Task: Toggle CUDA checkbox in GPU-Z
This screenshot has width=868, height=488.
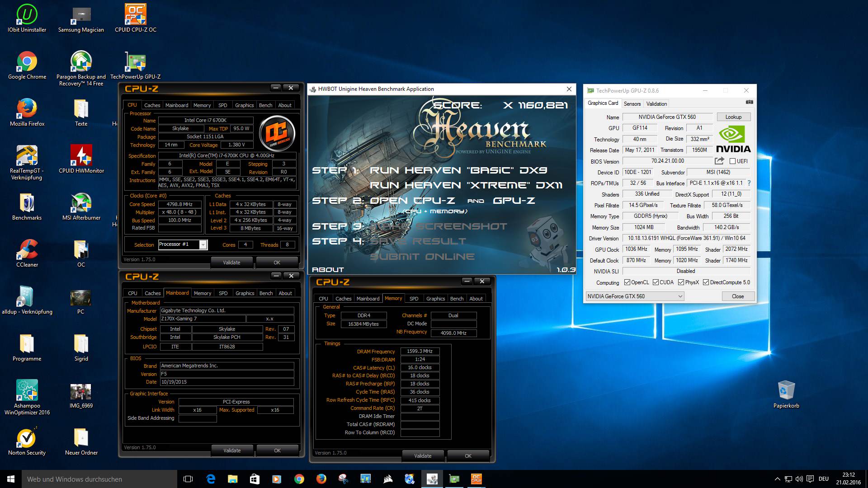Action: point(656,282)
